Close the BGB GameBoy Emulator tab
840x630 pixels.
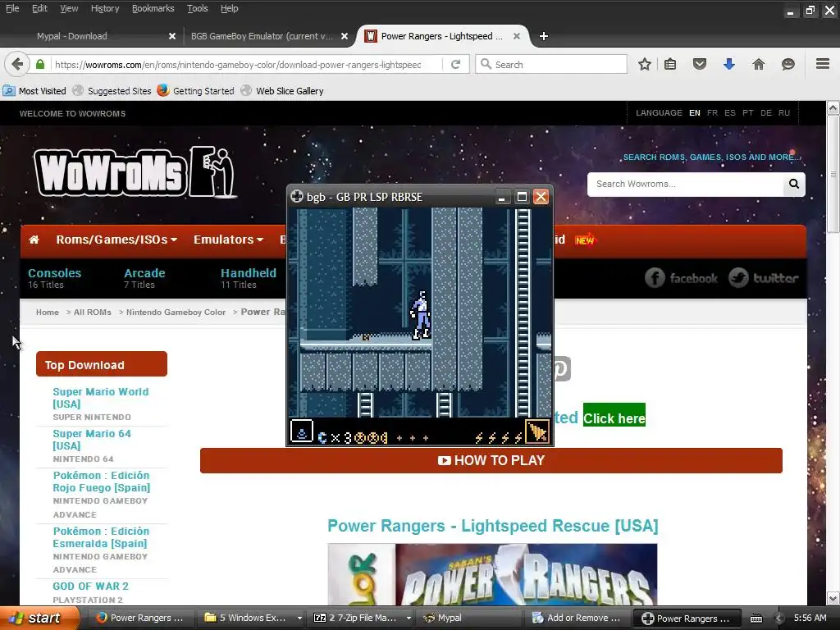point(345,36)
